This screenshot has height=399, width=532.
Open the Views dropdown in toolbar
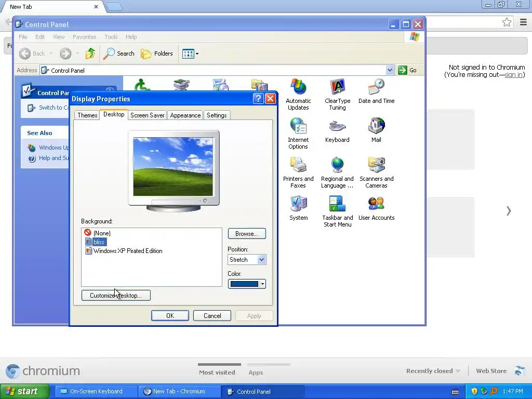(x=190, y=54)
